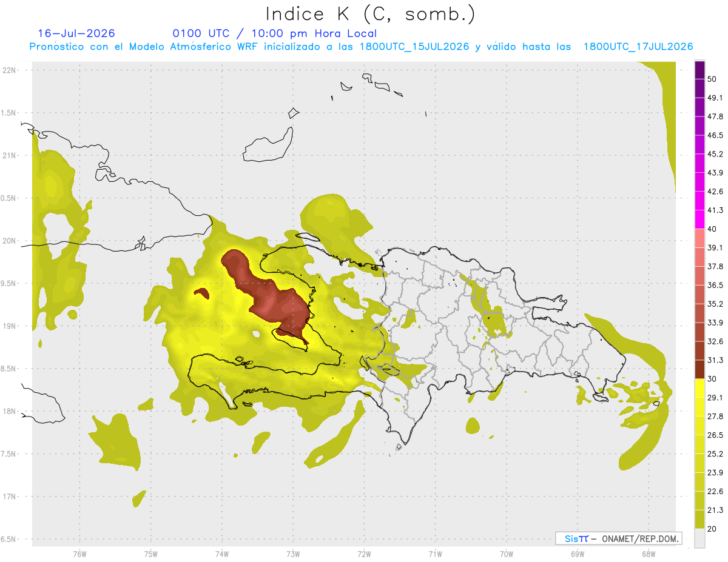Screen dimensions: 728x562
Task: Click the legend value "33.9"
Action: click(x=715, y=323)
